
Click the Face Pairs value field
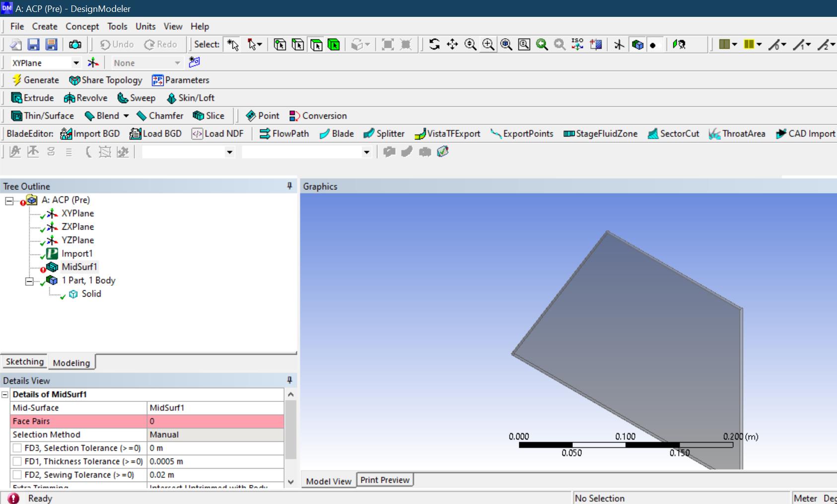pyautogui.click(x=216, y=421)
